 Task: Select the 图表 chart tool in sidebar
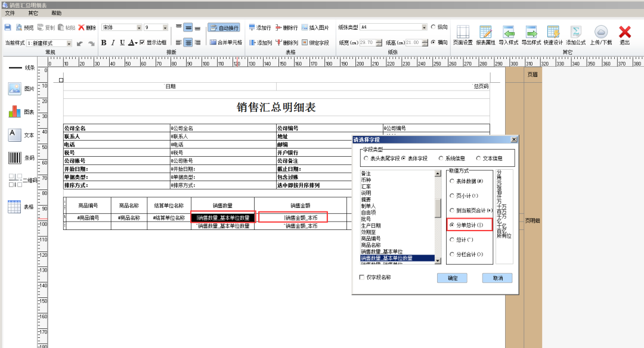coord(15,111)
